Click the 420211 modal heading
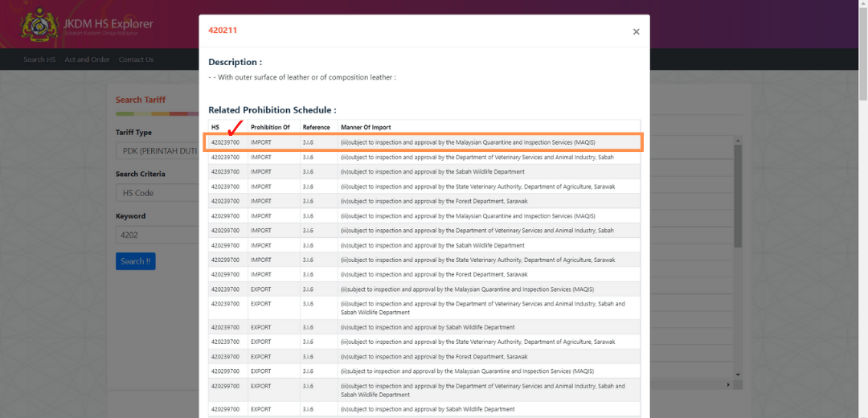Viewport: 868px width, 418px height. (x=223, y=31)
